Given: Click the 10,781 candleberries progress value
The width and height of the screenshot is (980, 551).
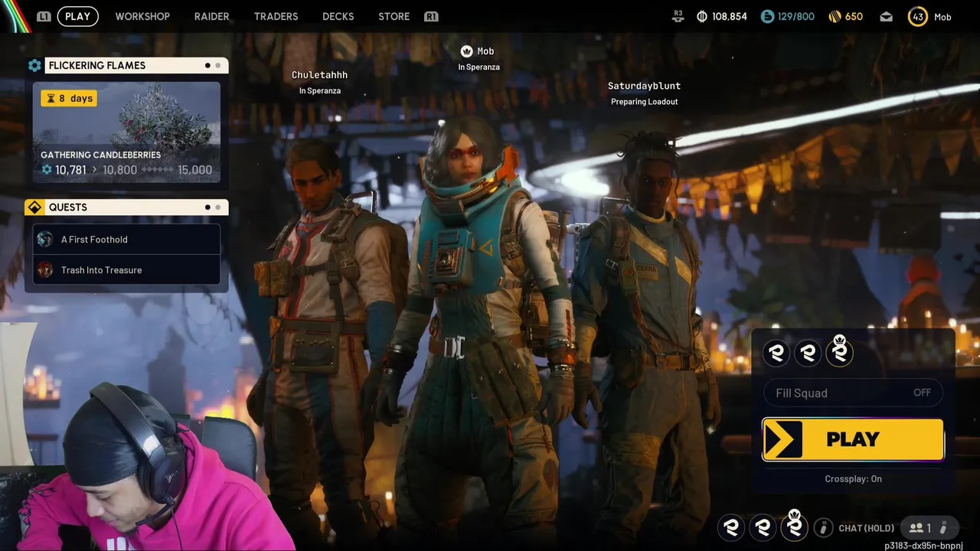Looking at the screenshot, I should pos(70,170).
